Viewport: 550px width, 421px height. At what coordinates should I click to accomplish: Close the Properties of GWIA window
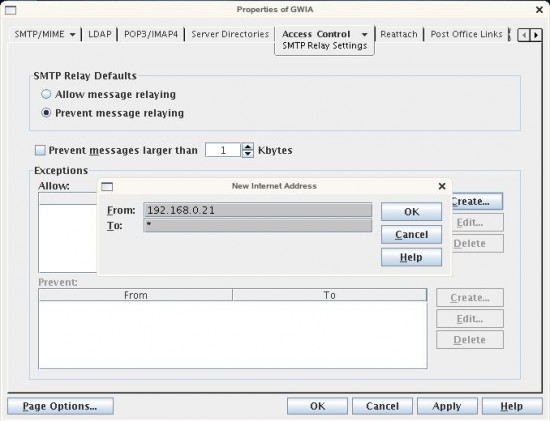click(x=539, y=10)
